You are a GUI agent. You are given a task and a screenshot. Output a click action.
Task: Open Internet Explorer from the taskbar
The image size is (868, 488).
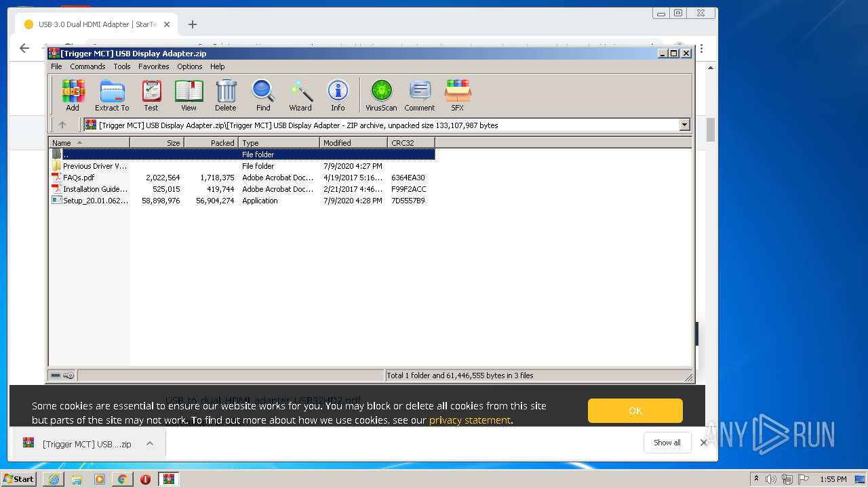[x=54, y=479]
